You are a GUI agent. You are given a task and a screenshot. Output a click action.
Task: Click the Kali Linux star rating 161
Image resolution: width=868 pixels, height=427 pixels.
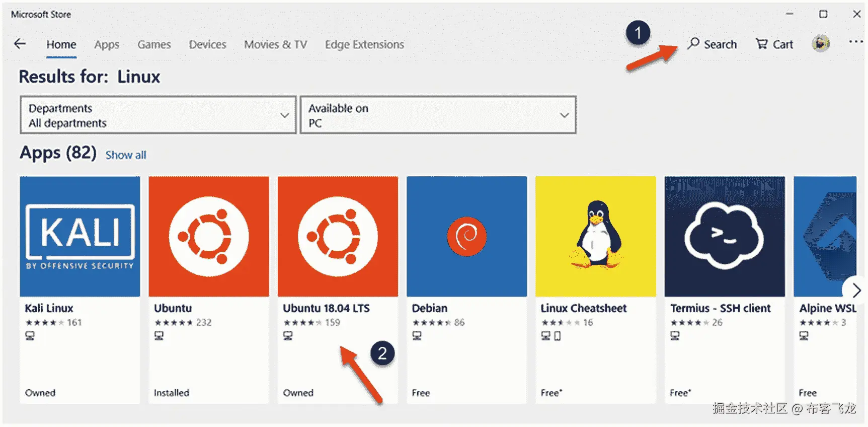pyautogui.click(x=53, y=322)
